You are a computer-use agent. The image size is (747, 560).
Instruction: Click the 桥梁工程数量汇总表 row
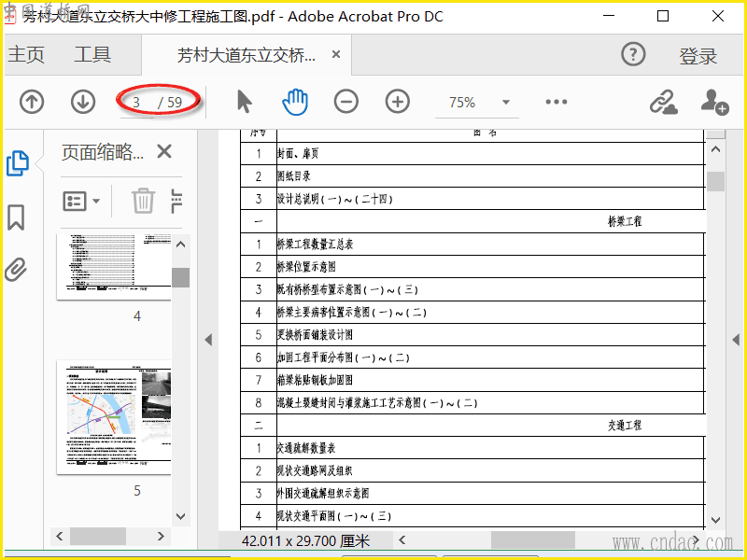pos(472,245)
